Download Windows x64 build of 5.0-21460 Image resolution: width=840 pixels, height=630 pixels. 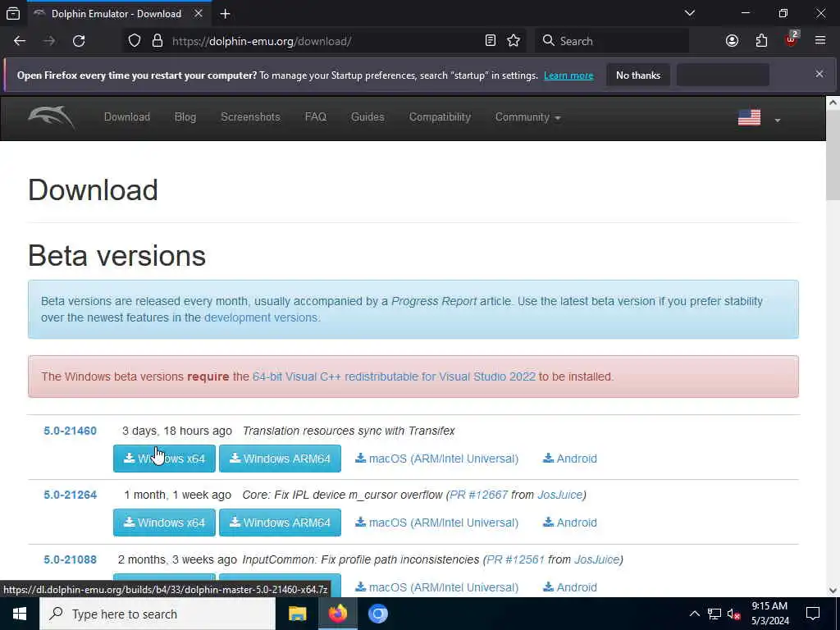tap(164, 459)
